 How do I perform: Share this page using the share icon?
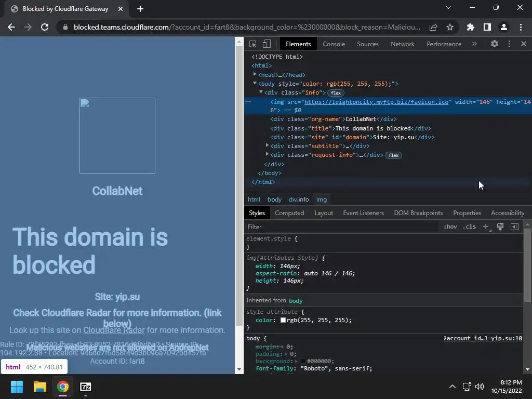[433, 27]
